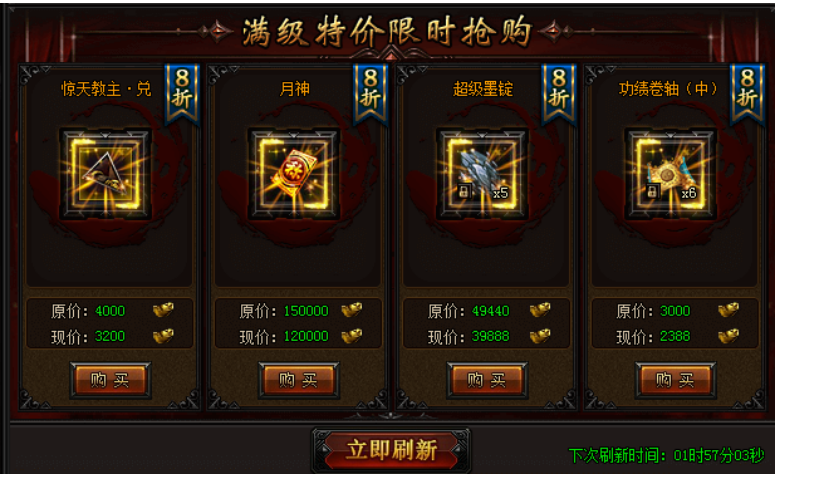Buy the 月神 item for 120000
This screenshot has height=488, width=833.
pyautogui.click(x=299, y=380)
